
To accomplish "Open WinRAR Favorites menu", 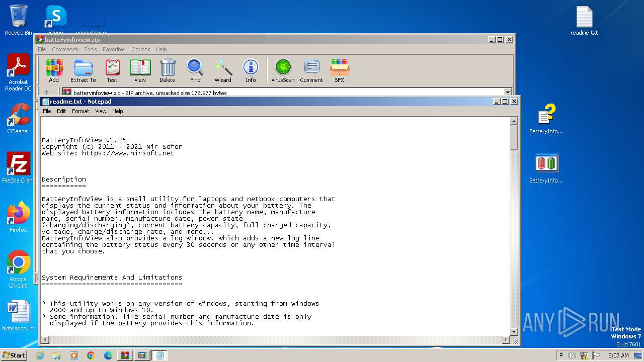I will click(x=114, y=49).
